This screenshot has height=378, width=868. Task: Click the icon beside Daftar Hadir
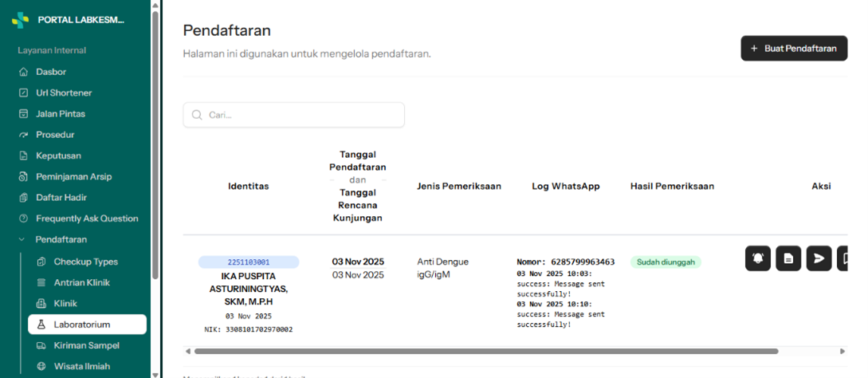(23, 197)
